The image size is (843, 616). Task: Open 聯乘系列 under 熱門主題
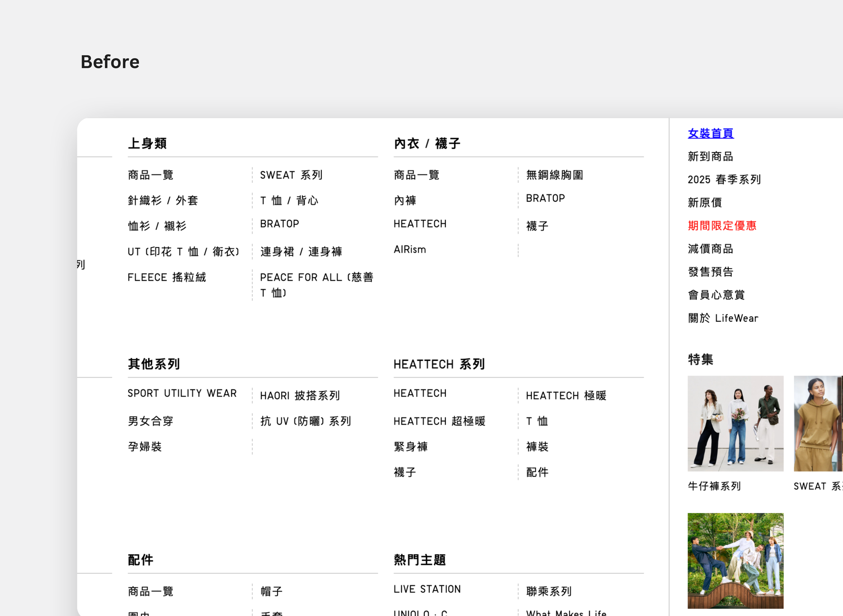548,591
